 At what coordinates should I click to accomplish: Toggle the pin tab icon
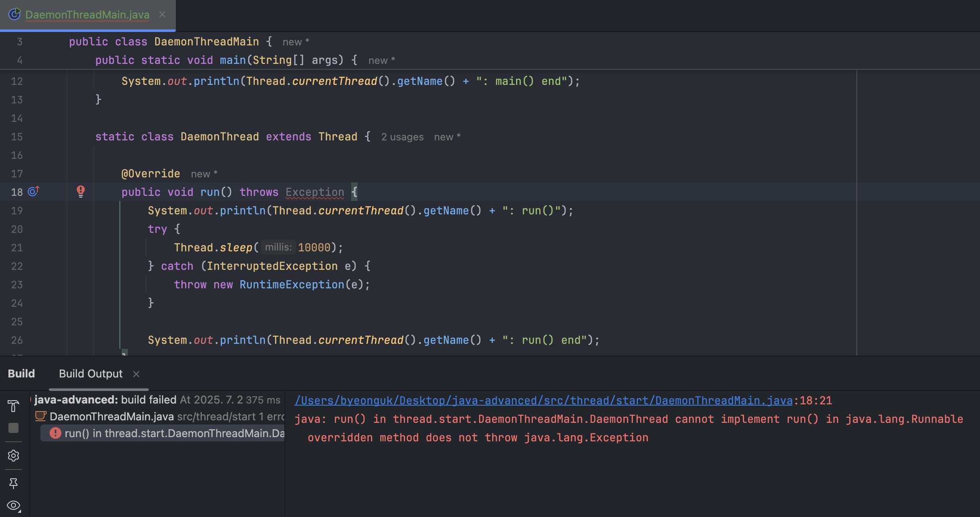point(13,483)
